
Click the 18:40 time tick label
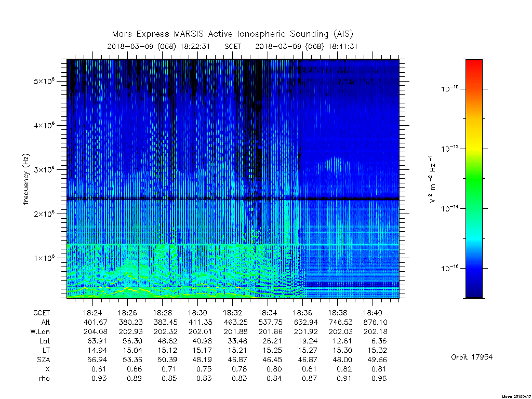[x=373, y=313]
